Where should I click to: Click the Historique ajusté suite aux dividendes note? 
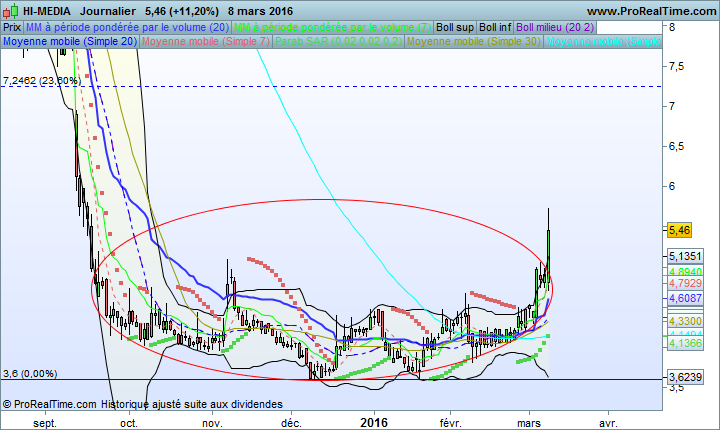[x=192, y=404]
